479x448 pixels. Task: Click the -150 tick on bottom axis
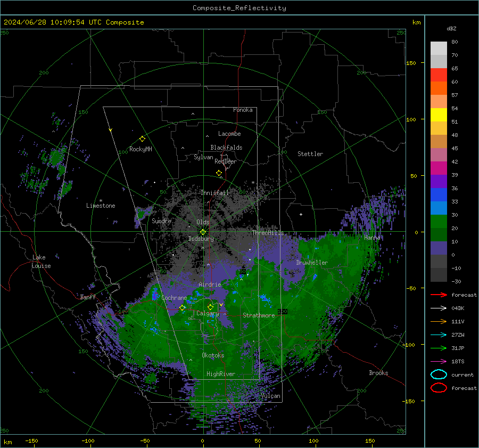[x=31, y=441]
